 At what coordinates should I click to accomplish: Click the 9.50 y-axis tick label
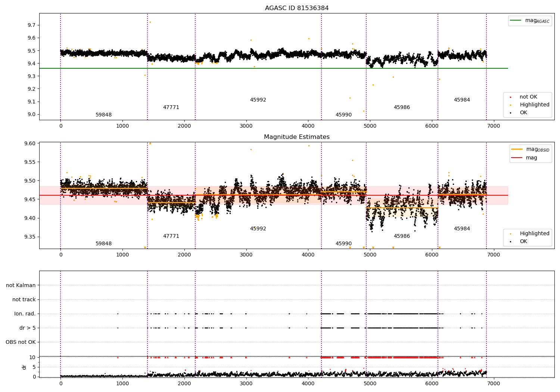pyautogui.click(x=30, y=181)
